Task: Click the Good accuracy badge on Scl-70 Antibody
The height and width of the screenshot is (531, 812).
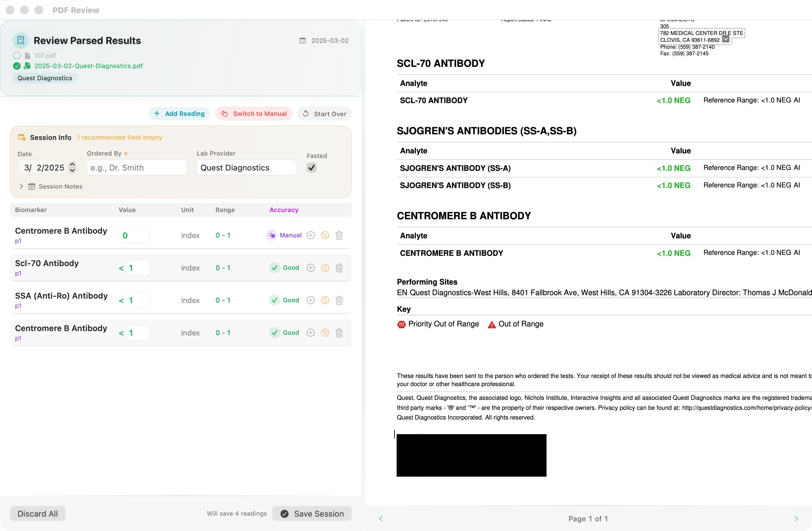Action: click(284, 268)
